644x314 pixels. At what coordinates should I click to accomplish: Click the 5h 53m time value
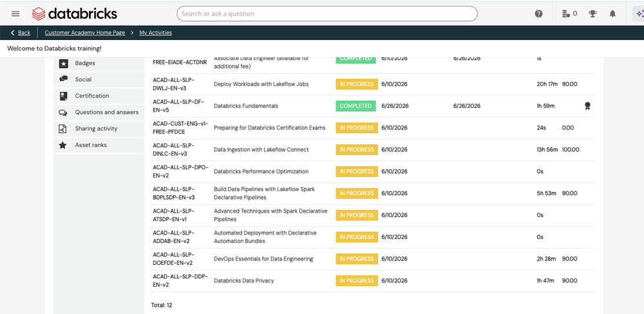click(547, 193)
